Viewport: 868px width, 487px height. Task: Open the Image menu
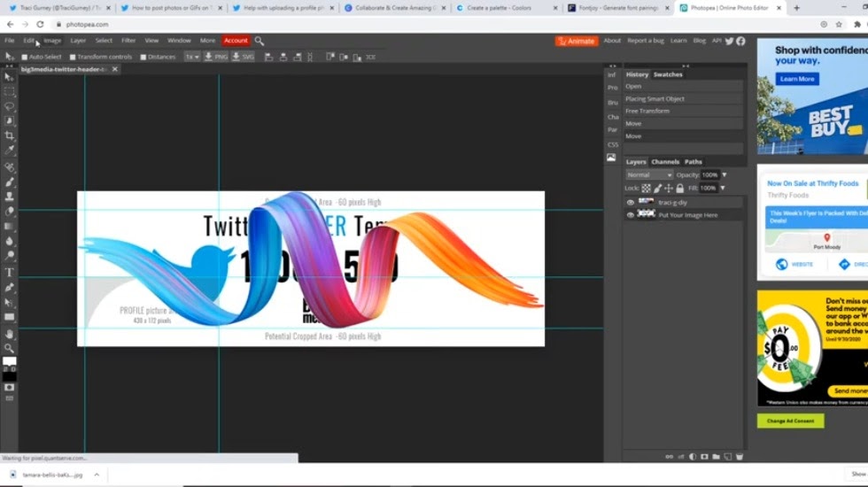52,41
